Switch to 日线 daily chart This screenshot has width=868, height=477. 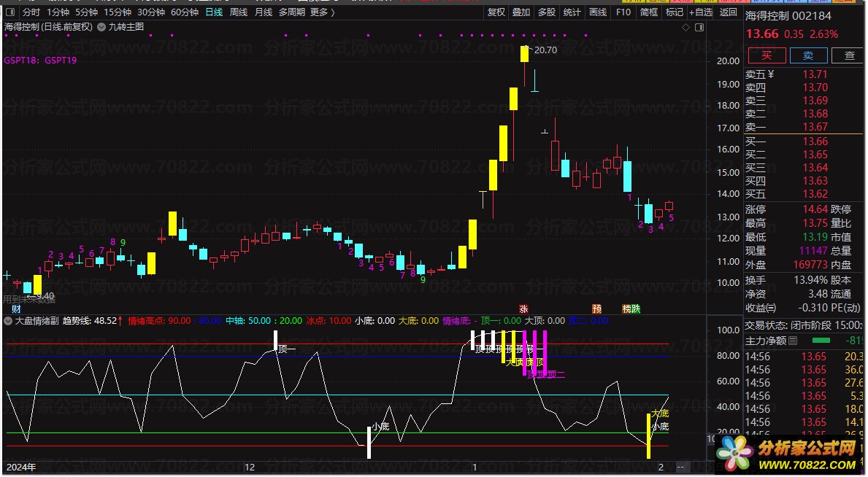point(214,12)
